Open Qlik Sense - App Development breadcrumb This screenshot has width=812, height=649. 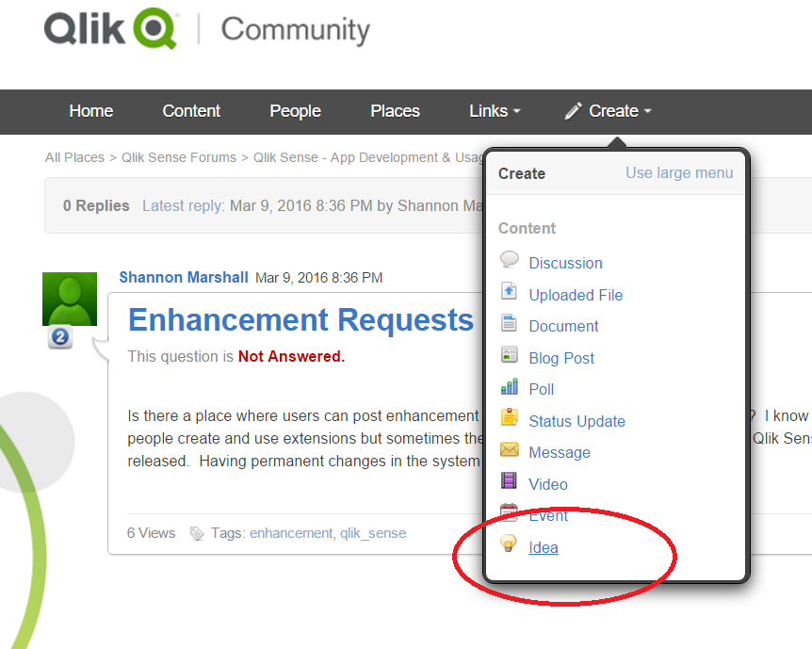coord(368,157)
